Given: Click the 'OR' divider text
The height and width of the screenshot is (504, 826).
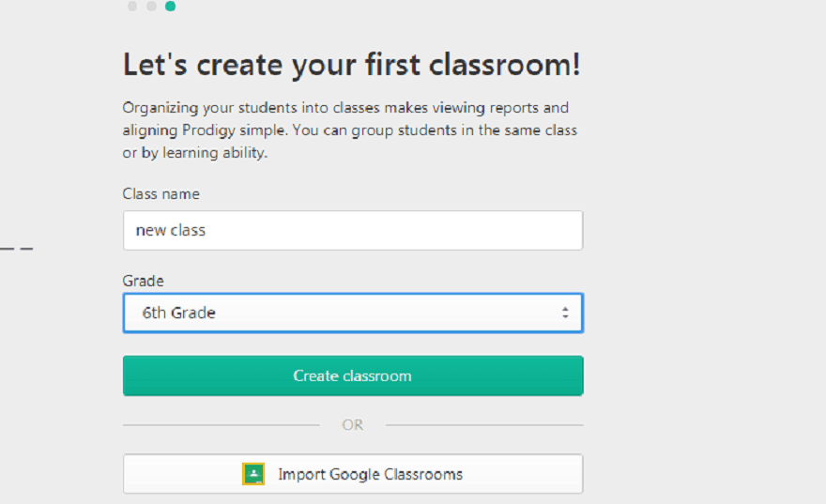Looking at the screenshot, I should pos(352,425).
